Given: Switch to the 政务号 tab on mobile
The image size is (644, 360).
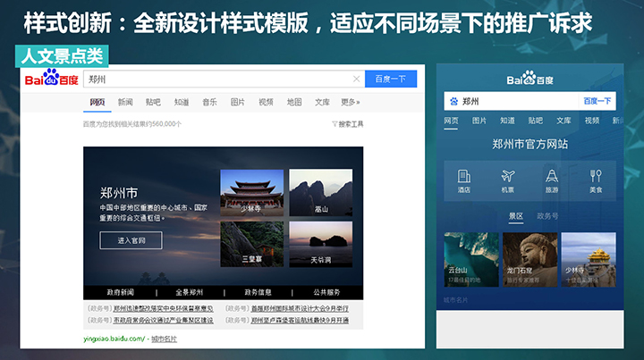Looking at the screenshot, I should pyautogui.click(x=547, y=215).
